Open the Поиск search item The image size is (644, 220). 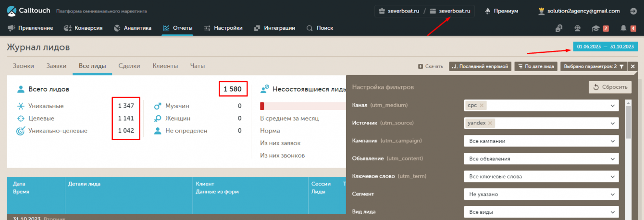[x=320, y=28]
